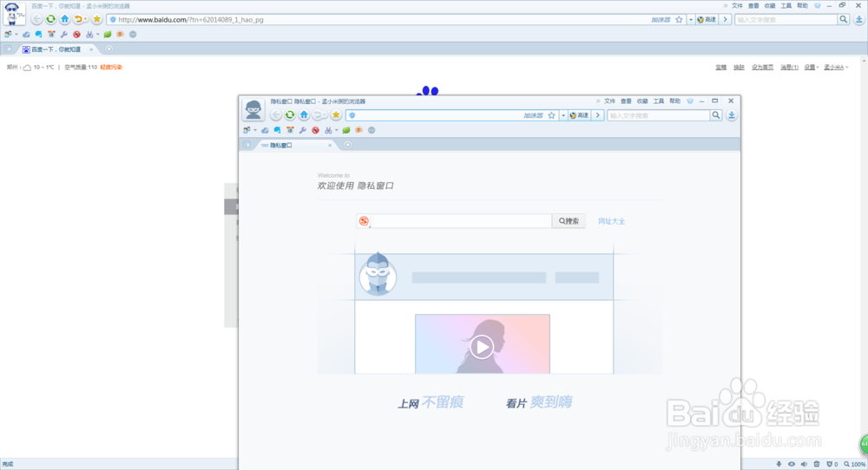Screen dimensions: 868x470
Task: Click the wrench icon in the main window toolbar
Action: 63,35
